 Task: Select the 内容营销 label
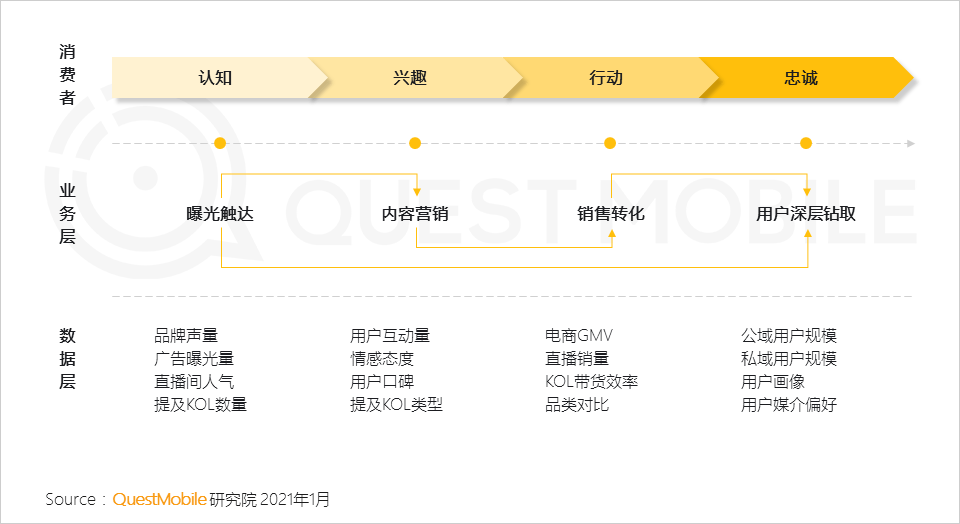pyautogui.click(x=415, y=214)
